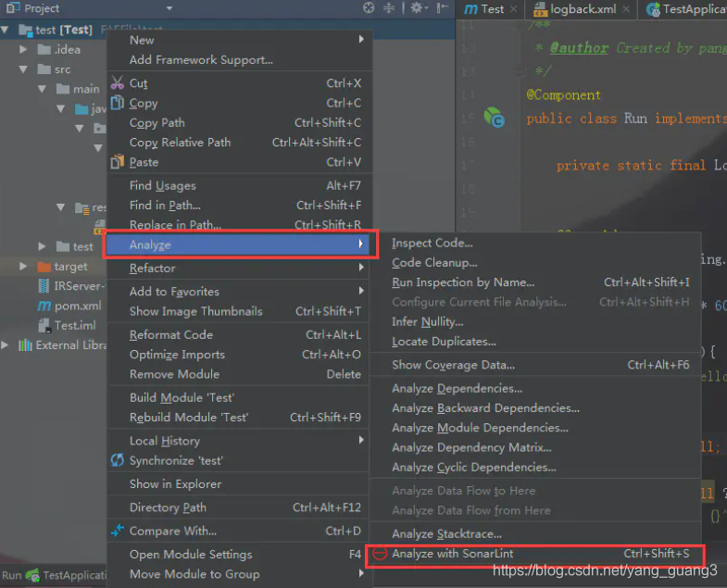Select Analyze Dependency Matrix...
Image resolution: width=727 pixels, height=588 pixels.
pos(535,447)
